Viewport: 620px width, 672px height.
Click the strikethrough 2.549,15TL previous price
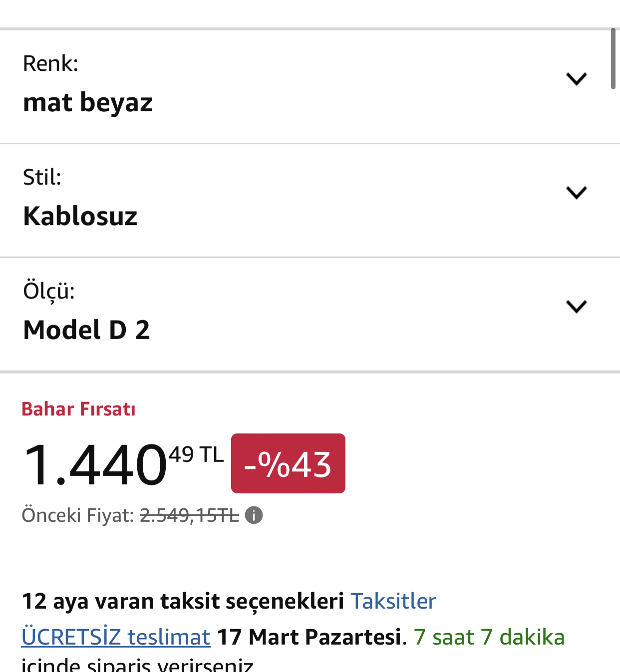point(189,515)
